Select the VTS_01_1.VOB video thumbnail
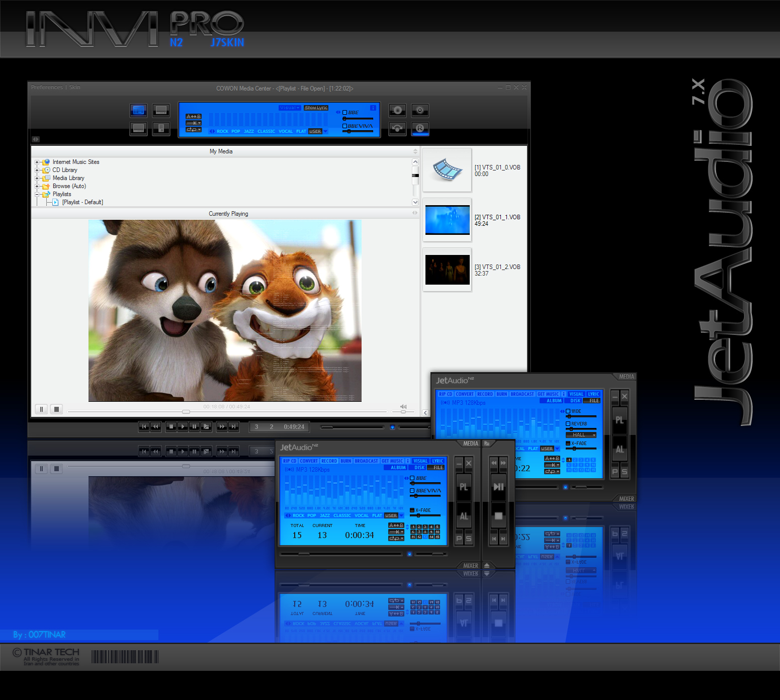The height and width of the screenshot is (700, 780). pyautogui.click(x=447, y=220)
